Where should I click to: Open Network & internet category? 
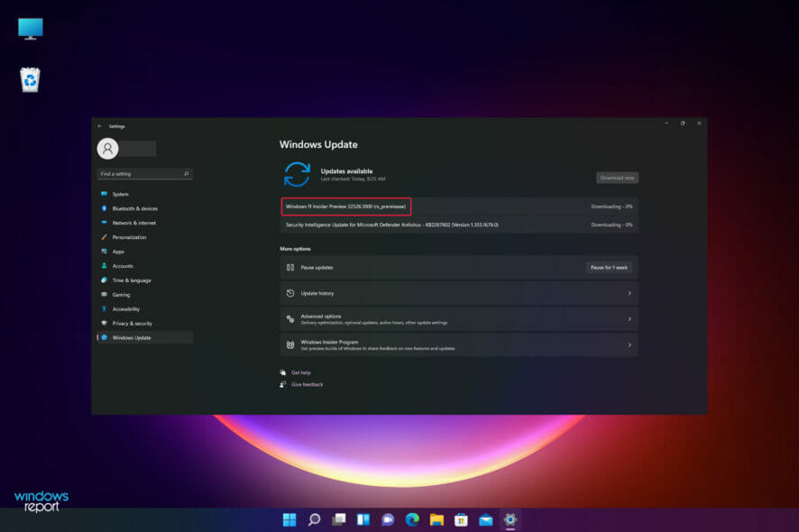144,223
